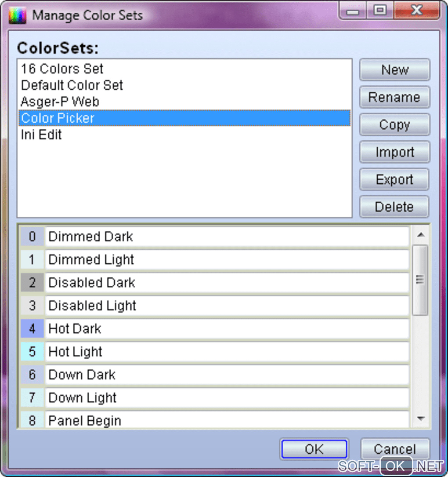Import a color set
Image resolution: width=448 pixels, height=477 pixels.
point(394,152)
